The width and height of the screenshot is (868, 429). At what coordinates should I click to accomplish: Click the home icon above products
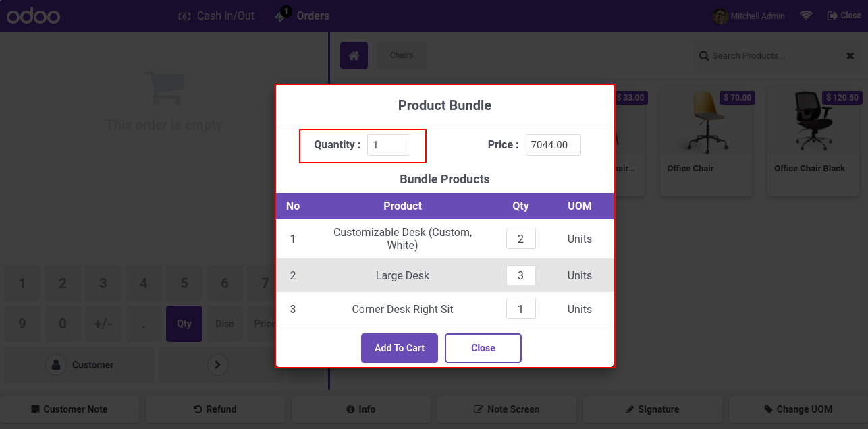[x=354, y=55]
